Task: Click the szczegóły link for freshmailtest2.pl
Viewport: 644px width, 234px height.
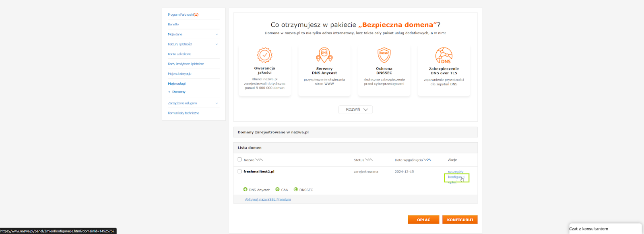Action: coord(456,172)
